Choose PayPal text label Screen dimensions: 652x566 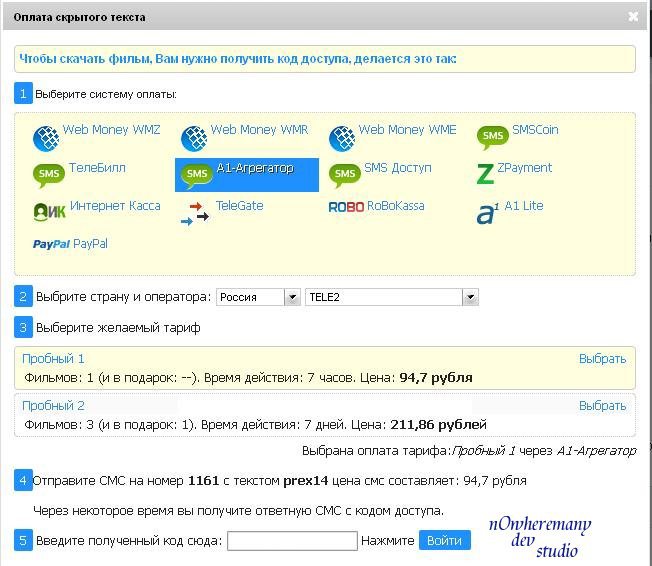[90, 244]
